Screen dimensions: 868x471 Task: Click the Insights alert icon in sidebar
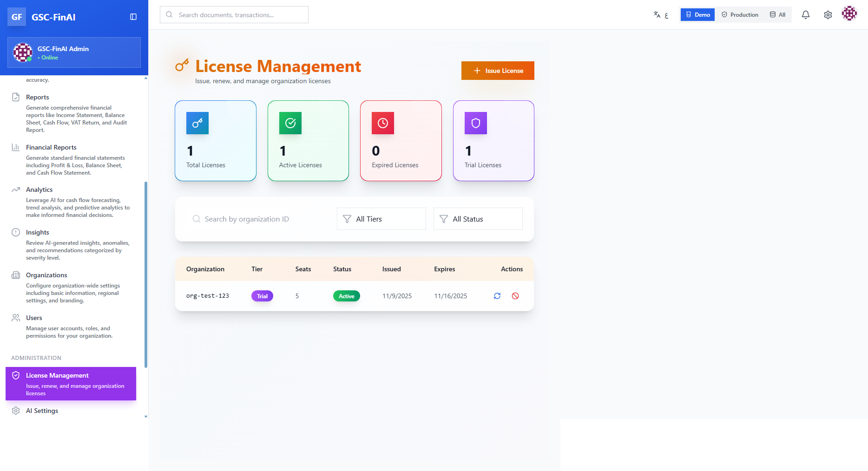tap(16, 232)
